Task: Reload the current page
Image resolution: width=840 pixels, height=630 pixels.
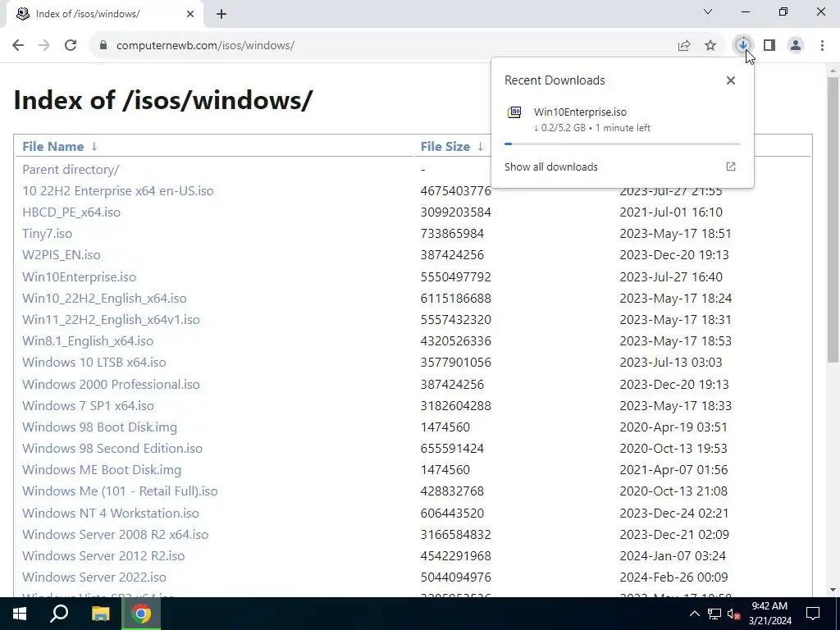Action: 71,46
